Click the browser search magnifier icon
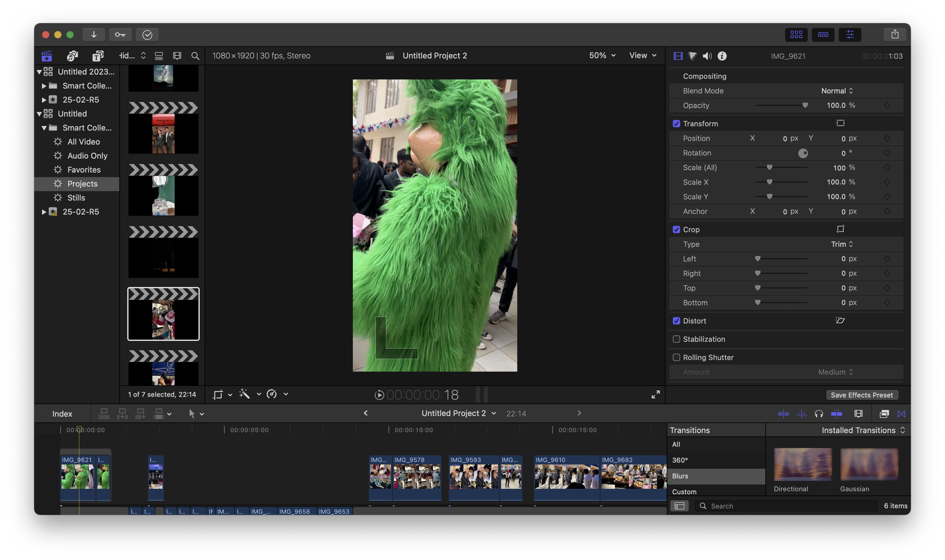The width and height of the screenshot is (945, 560). [x=195, y=56]
